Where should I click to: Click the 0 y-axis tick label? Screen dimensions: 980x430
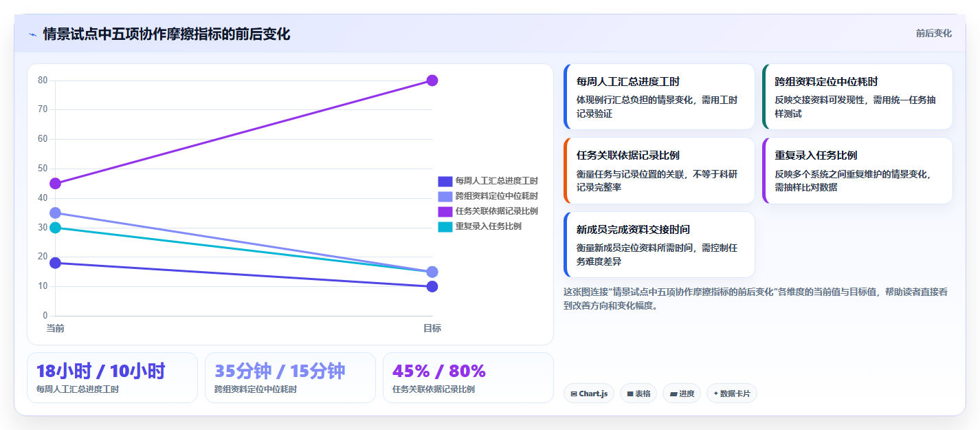pos(45,316)
